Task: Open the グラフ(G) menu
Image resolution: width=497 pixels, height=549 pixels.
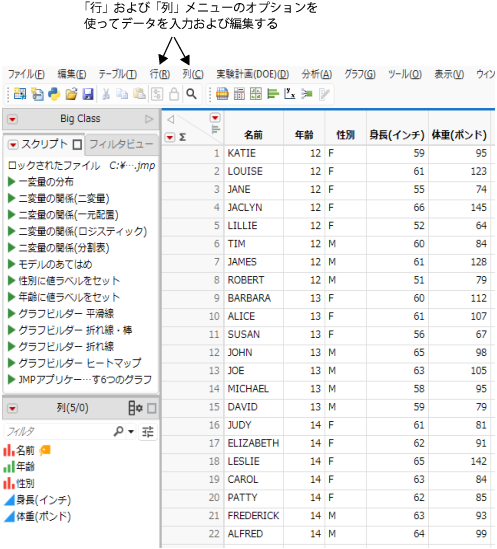Action: click(x=360, y=74)
